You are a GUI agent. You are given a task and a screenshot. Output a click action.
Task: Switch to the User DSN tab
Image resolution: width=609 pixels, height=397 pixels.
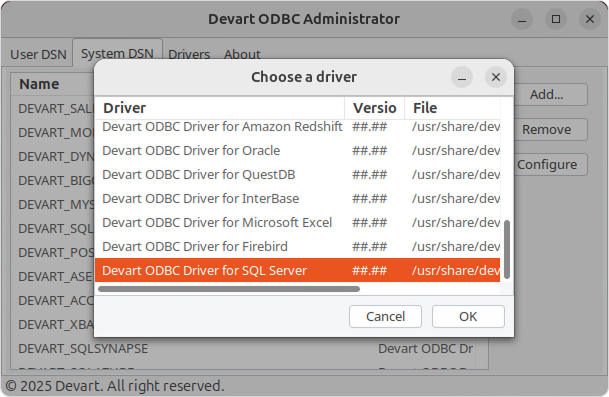click(38, 54)
